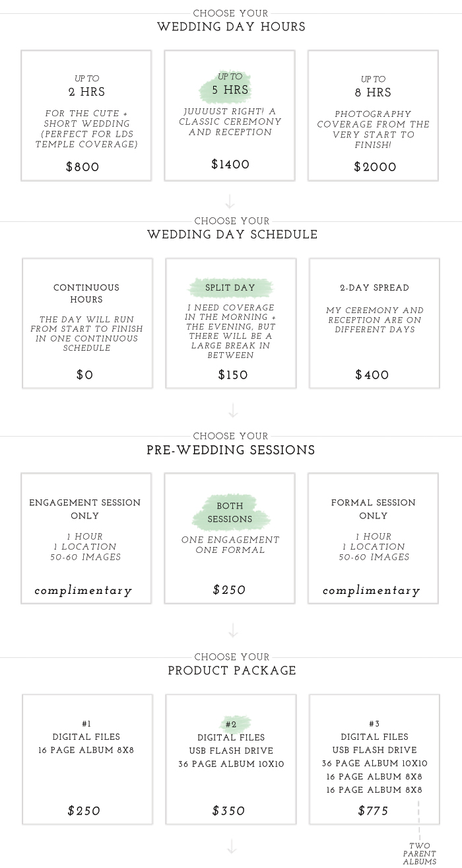Click down arrow below Wedding Day Hours cards
Viewport: 462px width, 868px height.
coord(230,201)
